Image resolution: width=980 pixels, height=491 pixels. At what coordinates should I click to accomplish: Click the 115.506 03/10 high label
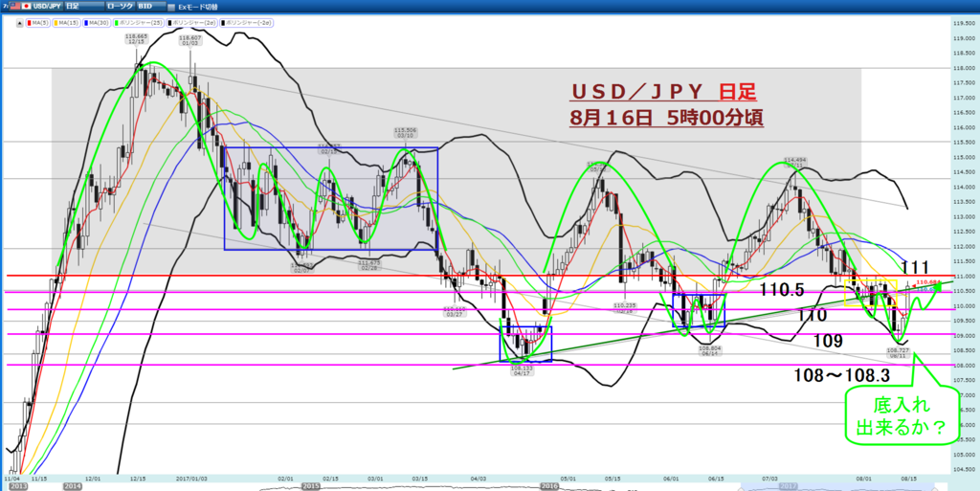pos(405,132)
